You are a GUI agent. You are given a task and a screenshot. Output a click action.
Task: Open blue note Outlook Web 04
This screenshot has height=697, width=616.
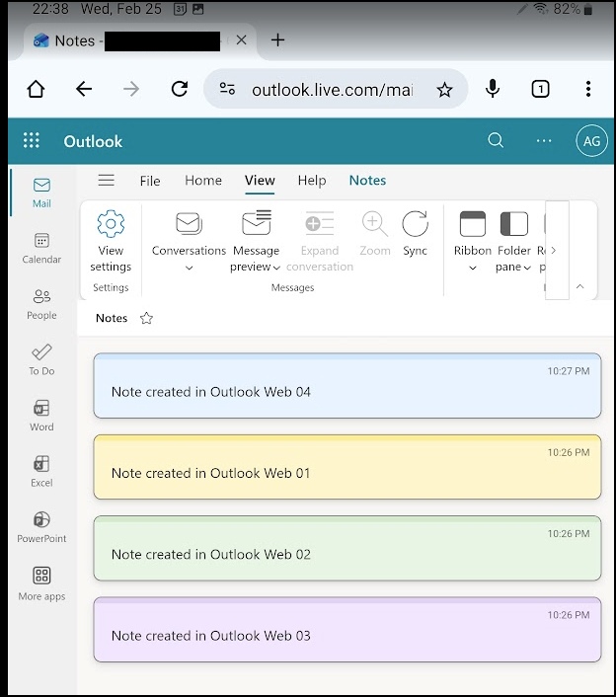tap(347, 385)
